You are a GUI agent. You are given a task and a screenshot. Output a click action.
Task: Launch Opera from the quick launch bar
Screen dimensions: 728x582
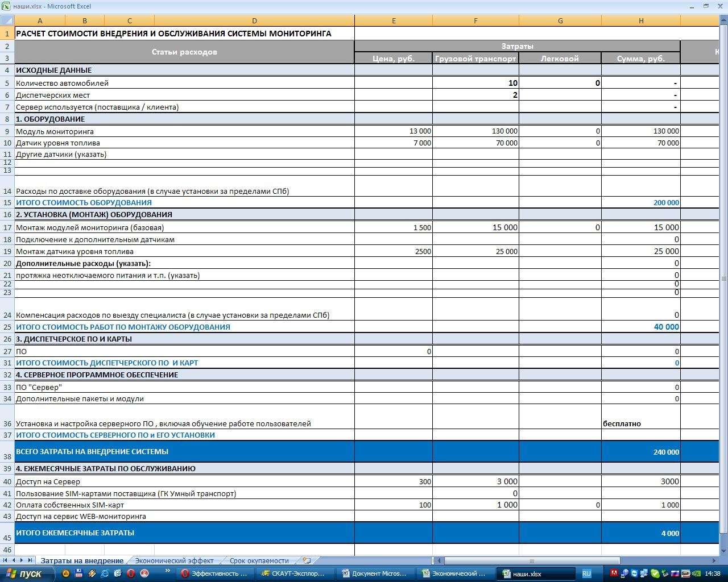[x=131, y=573]
